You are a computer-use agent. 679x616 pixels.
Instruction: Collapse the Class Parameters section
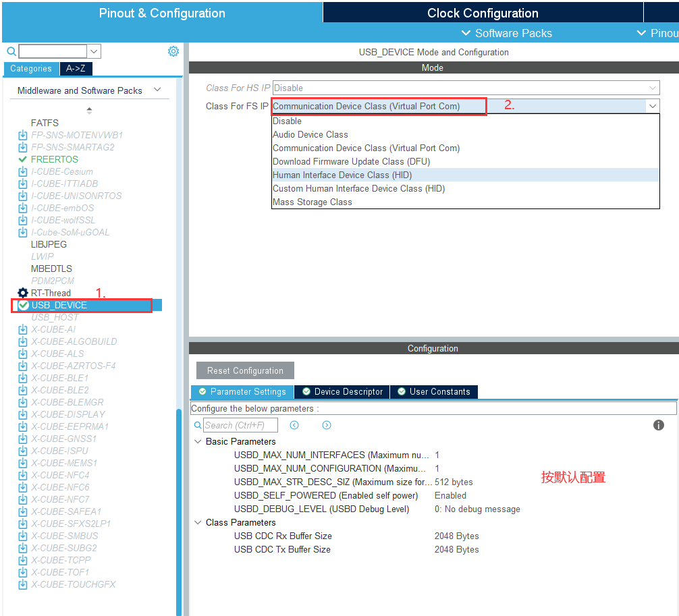point(198,522)
